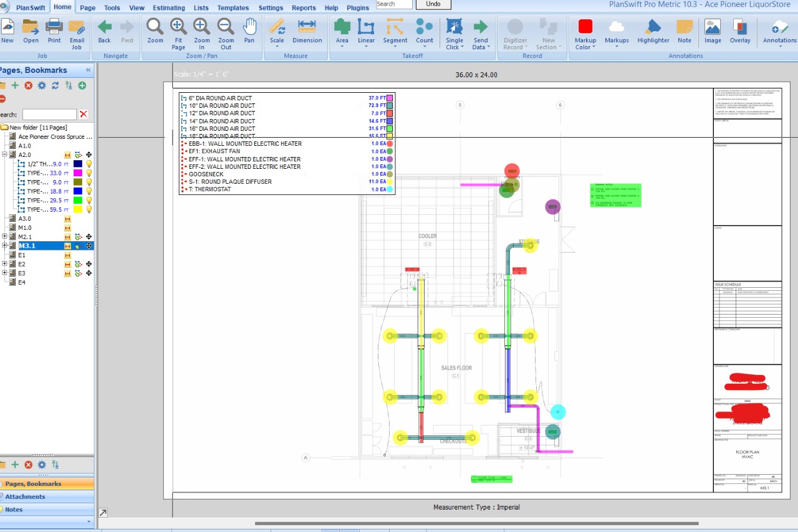
Task: Expand the E2 page tree node
Action: tap(5, 264)
